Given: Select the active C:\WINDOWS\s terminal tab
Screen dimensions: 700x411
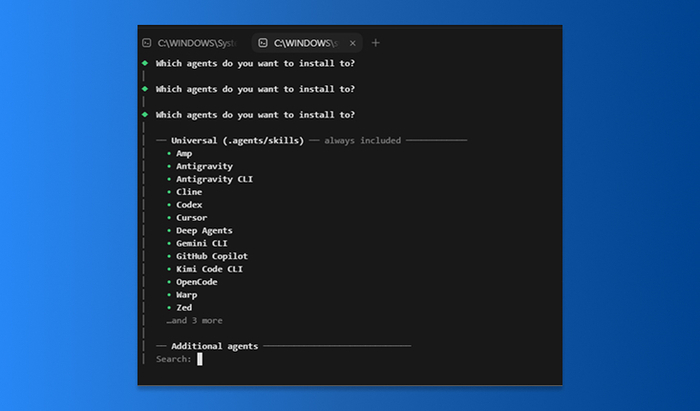Looking at the screenshot, I should [x=307, y=43].
